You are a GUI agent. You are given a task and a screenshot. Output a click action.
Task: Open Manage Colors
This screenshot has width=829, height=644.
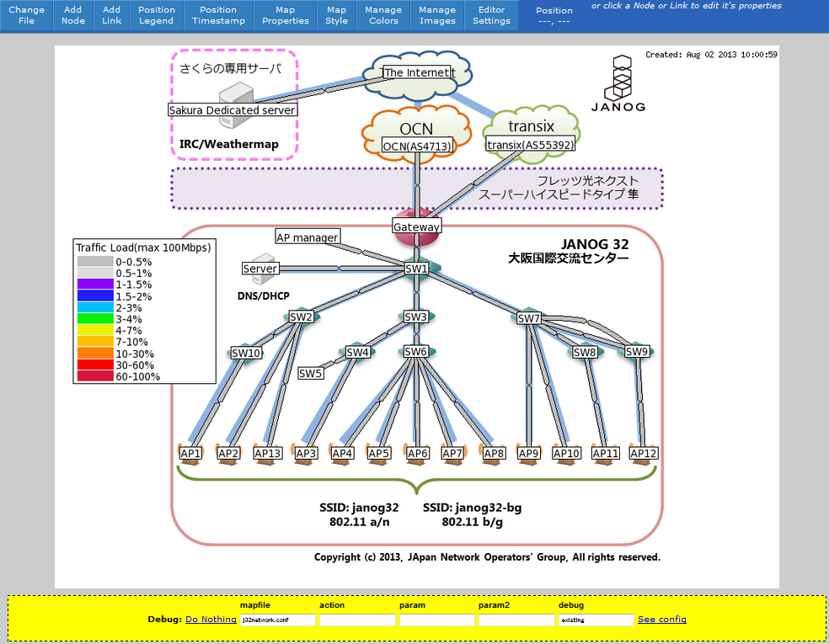[x=383, y=15]
